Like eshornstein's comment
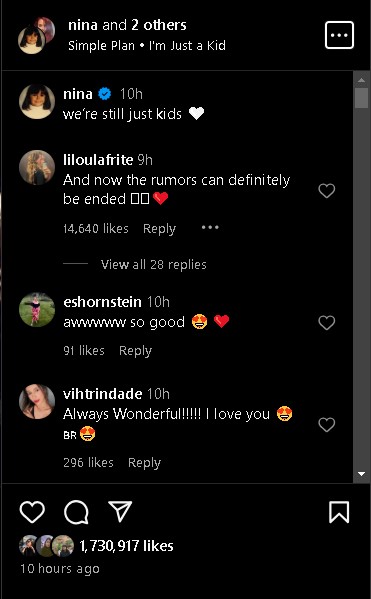 (327, 322)
